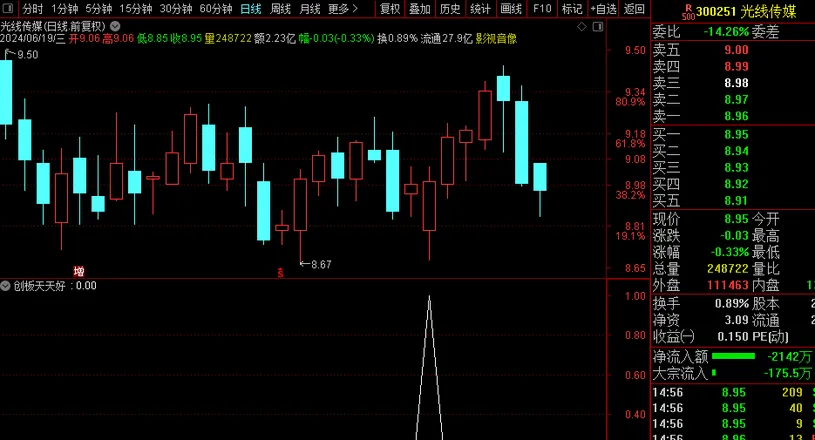The width and height of the screenshot is (815, 440).
Task: Click the 8.67 low price annotation
Action: (321, 264)
